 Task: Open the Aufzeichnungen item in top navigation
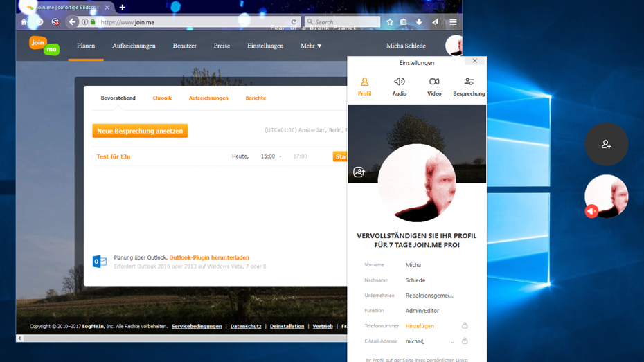134,46
